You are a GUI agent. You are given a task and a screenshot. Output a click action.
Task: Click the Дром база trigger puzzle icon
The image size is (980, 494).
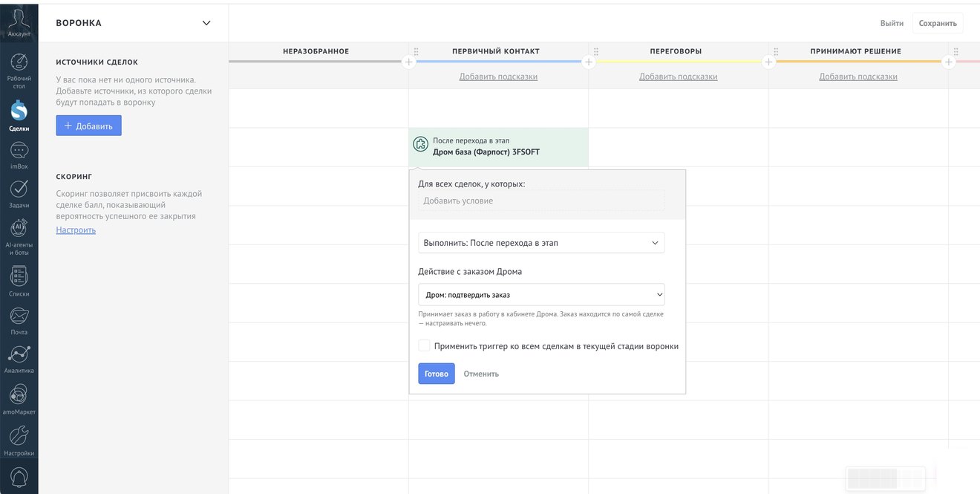421,144
